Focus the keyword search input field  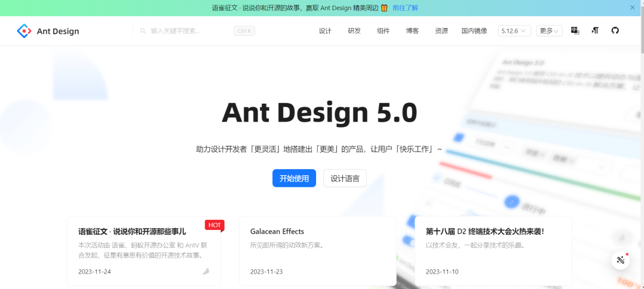click(x=189, y=31)
